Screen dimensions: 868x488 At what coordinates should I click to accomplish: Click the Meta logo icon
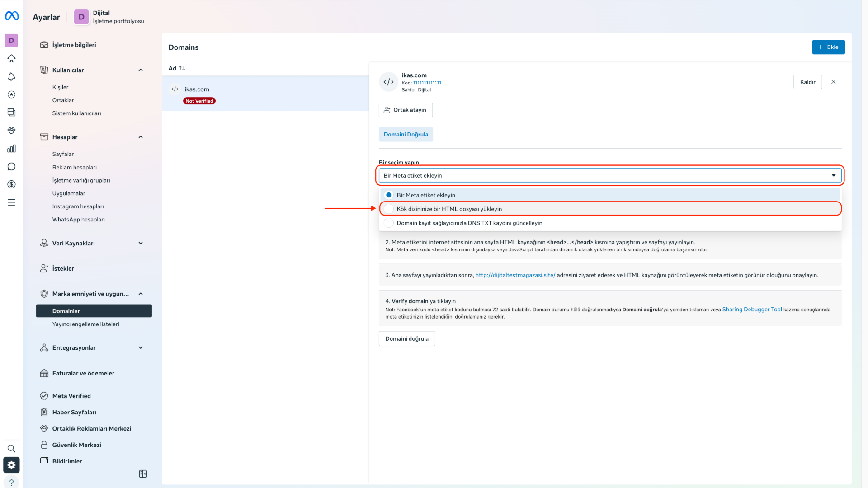12,16
